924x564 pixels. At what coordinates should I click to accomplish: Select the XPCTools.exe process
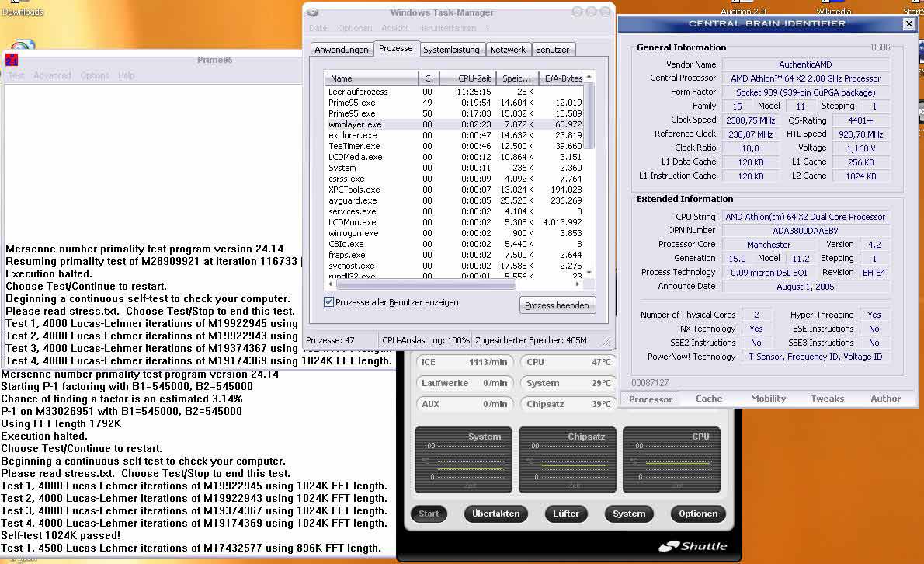pos(454,190)
